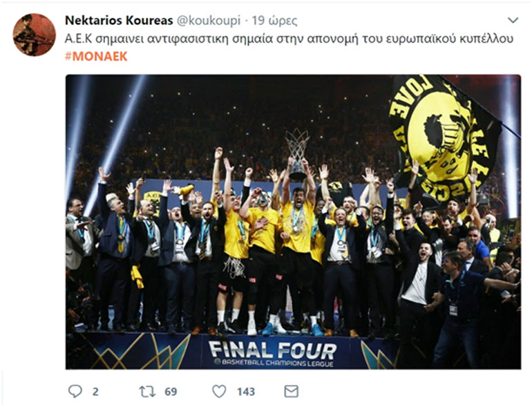Click the Greek tweet text about Α.Ε.Κ
This screenshot has width=532, height=407.
(x=289, y=39)
